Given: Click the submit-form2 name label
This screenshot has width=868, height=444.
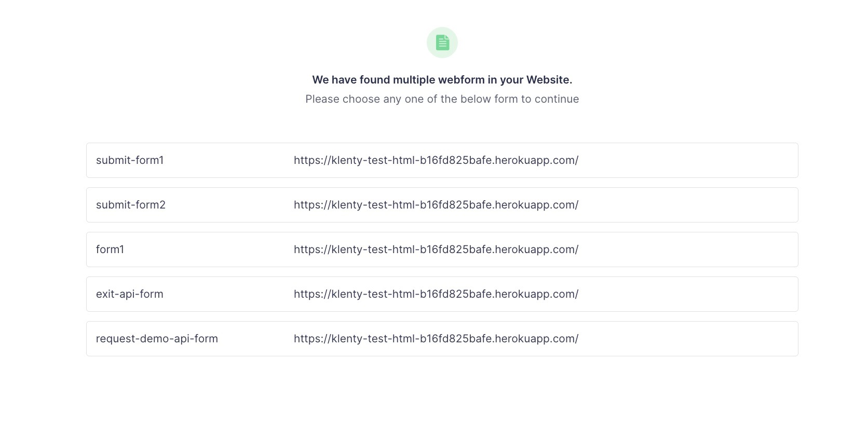Looking at the screenshot, I should tap(131, 205).
